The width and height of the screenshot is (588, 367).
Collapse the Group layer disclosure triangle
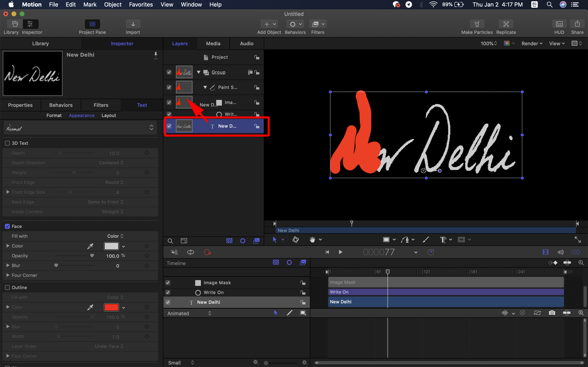(x=199, y=72)
